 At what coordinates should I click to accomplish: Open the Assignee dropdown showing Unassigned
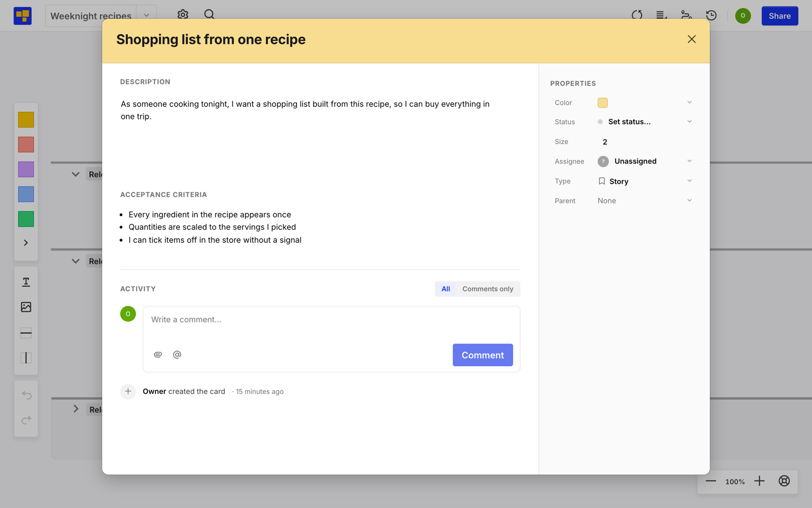645,161
